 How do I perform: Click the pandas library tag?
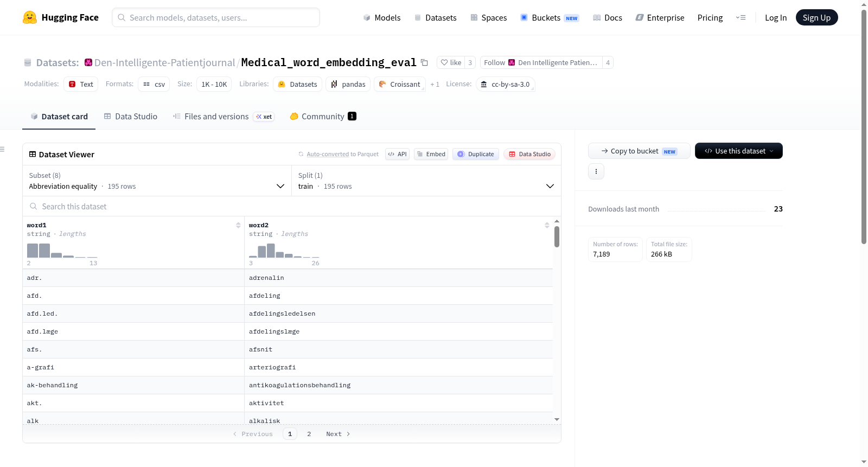pyautogui.click(x=348, y=84)
